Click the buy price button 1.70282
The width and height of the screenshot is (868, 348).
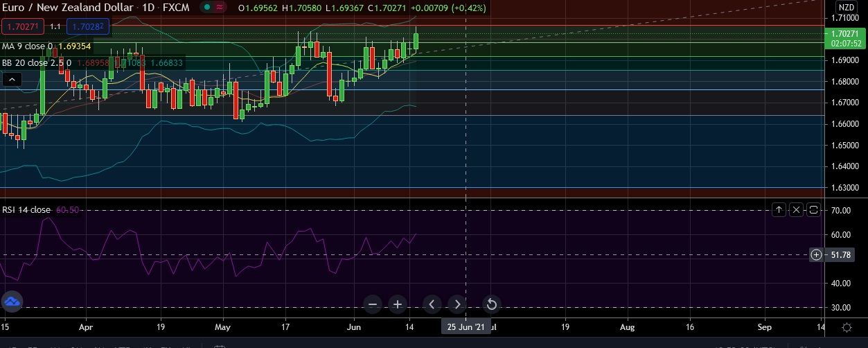(87, 26)
